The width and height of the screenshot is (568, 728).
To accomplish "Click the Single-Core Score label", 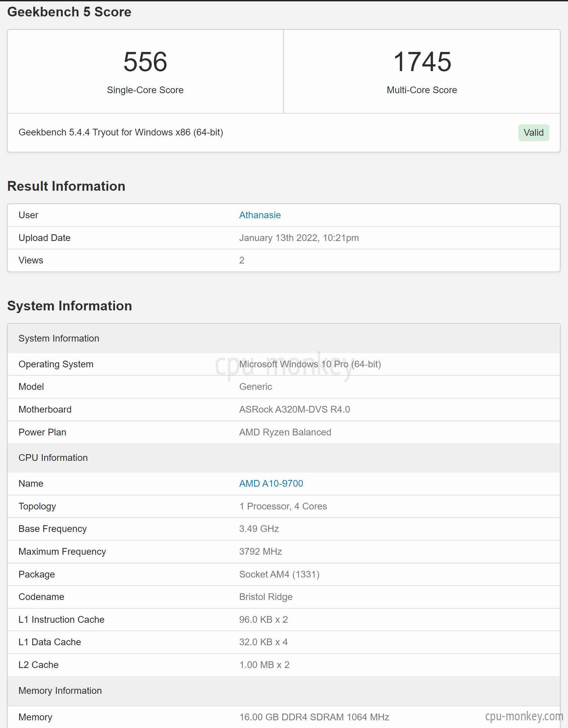I will tap(145, 90).
